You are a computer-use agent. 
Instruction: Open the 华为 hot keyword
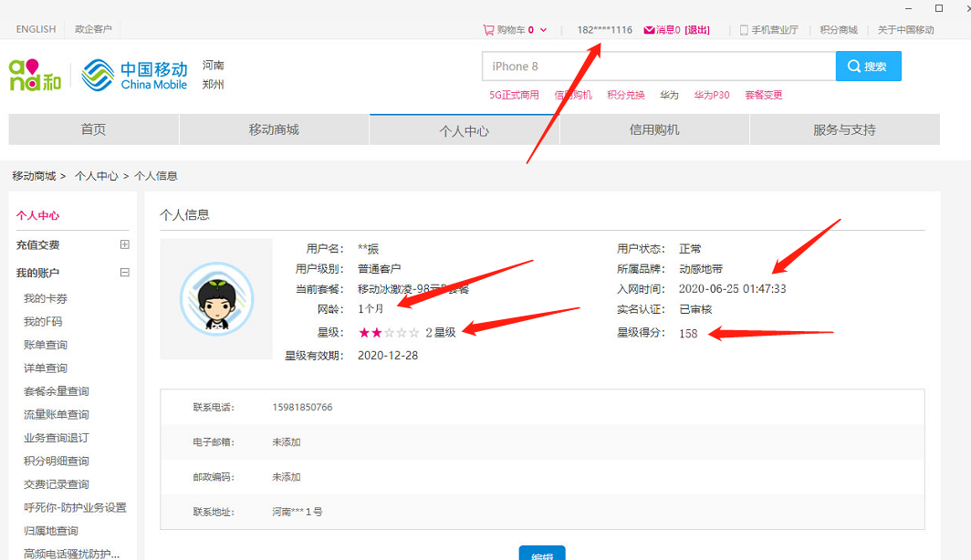click(670, 95)
